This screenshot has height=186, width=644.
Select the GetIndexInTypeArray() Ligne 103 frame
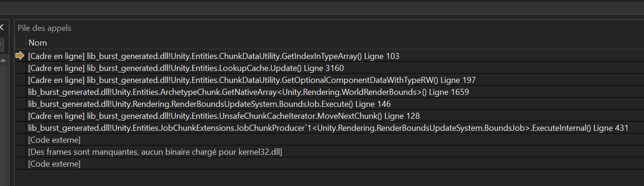pos(213,56)
